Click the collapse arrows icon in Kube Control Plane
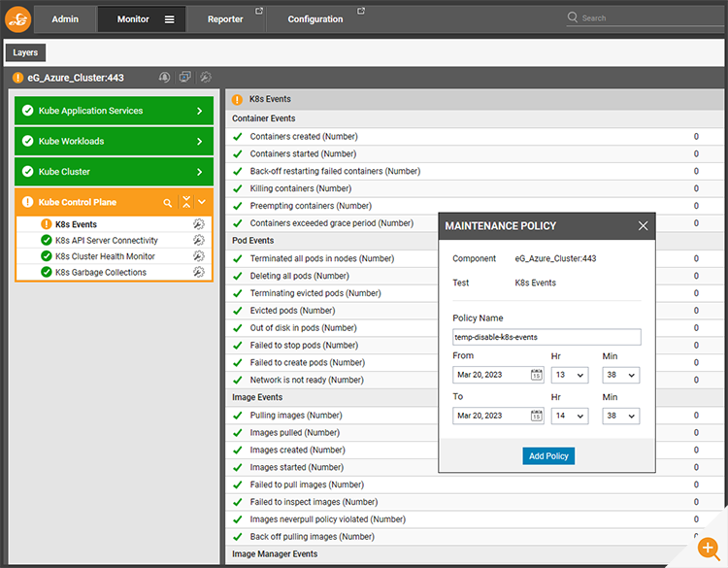 click(x=186, y=202)
